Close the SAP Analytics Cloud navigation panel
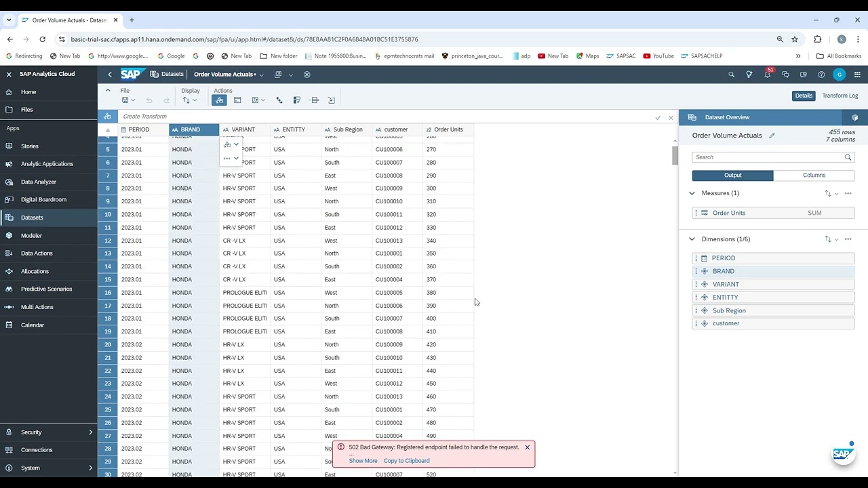Viewport: 868px width, 488px height. click(9, 74)
